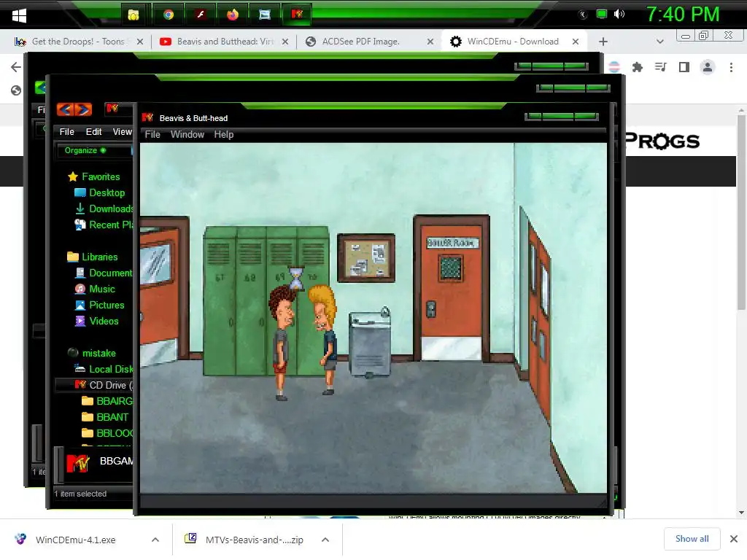Select Recent Places in Explorer sidebar

click(x=104, y=225)
